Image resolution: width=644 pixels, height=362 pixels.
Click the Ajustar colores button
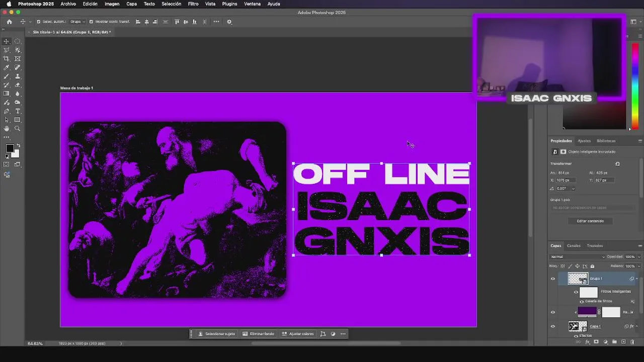click(297, 334)
